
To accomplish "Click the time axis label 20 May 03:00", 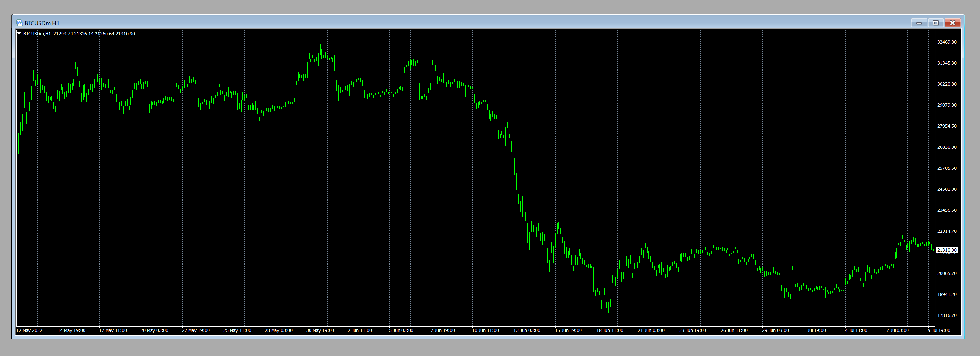I will click(x=154, y=330).
